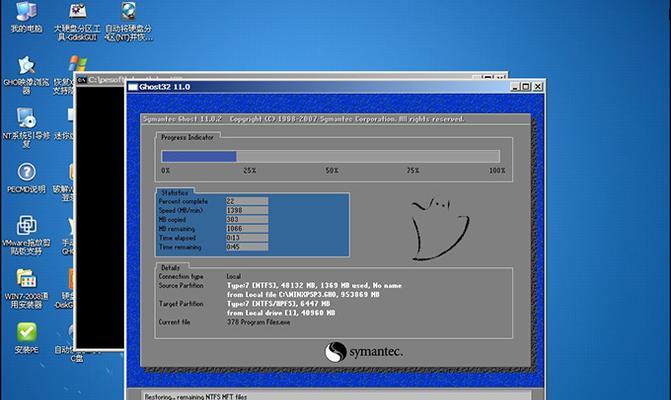Click the 'Restoring... remaining NTFS MFT files' status
The image size is (671, 400).
coord(196,397)
